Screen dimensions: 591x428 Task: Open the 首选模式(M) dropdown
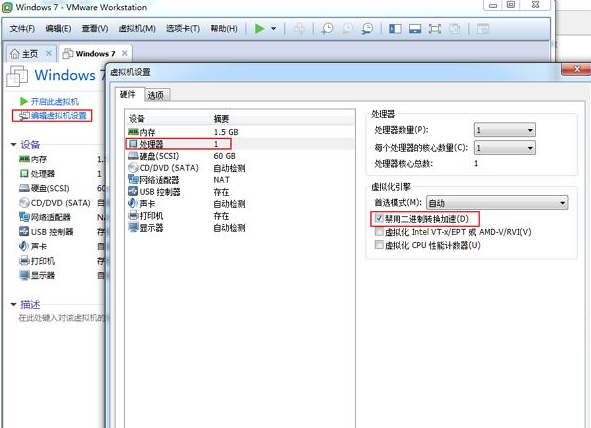(497, 203)
